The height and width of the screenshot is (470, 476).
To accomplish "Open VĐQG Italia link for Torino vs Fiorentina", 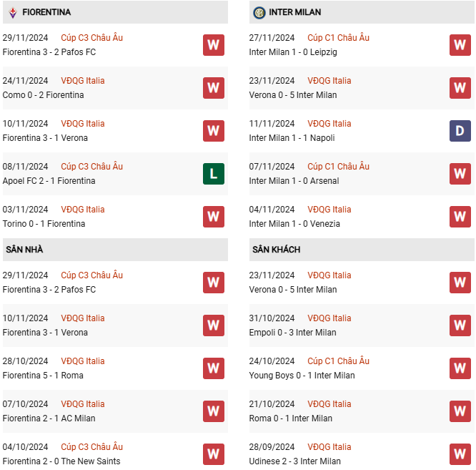I will 83,210.
